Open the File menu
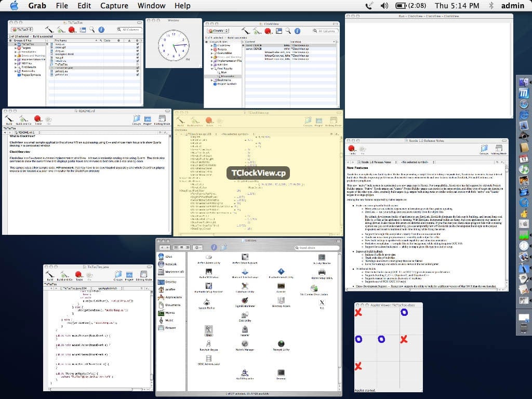Screen dimensions: 532x399 pyautogui.click(x=62, y=6)
